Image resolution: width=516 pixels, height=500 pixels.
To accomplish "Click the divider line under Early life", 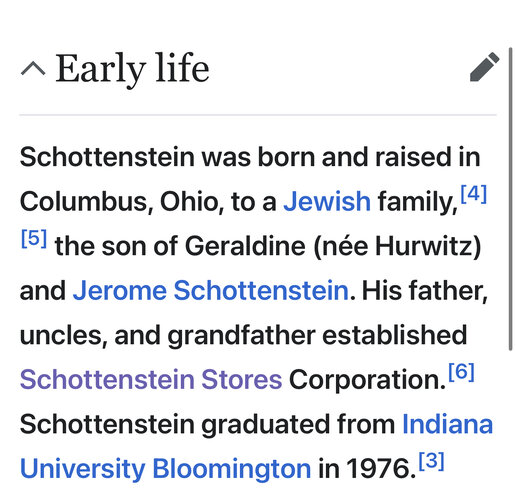I will [x=258, y=115].
